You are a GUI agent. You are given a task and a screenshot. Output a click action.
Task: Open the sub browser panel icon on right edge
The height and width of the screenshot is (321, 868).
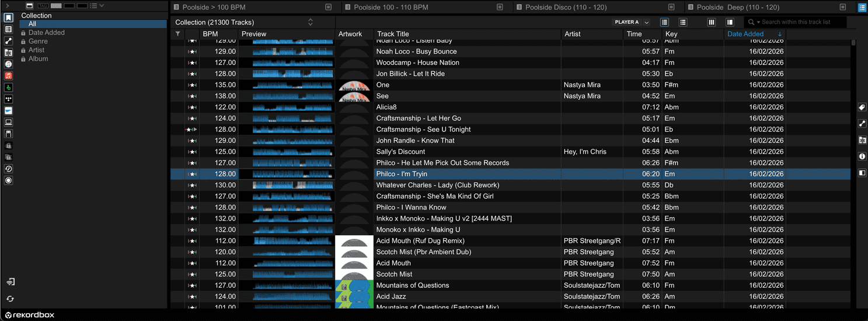click(862, 173)
